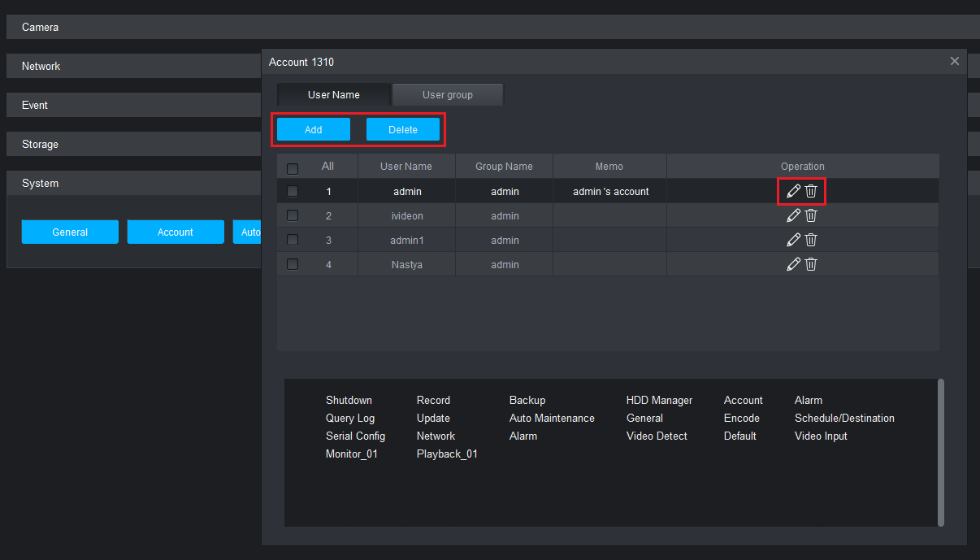
Task: Edit the ivideon user with the pencil icon
Action: pyautogui.click(x=794, y=215)
